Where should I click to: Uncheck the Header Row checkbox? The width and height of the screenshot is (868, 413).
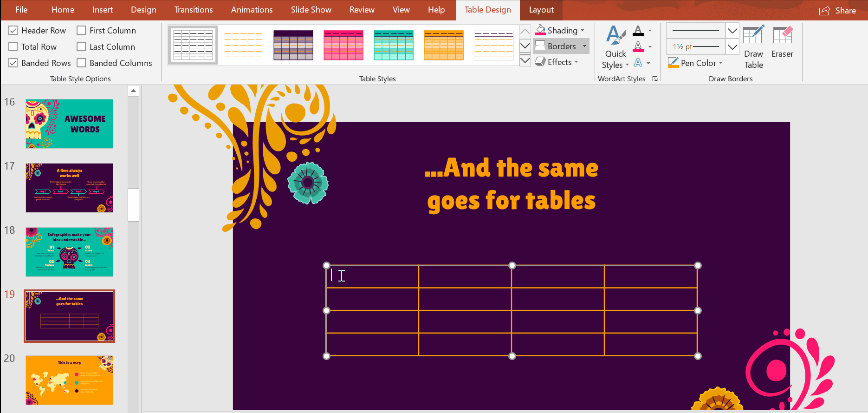tap(13, 31)
